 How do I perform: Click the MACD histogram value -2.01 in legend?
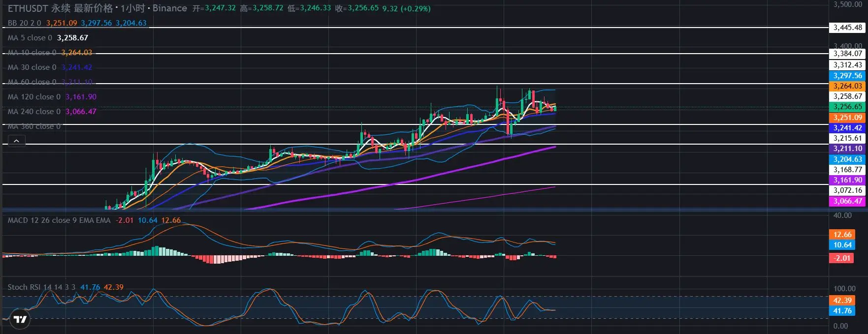[x=125, y=220]
